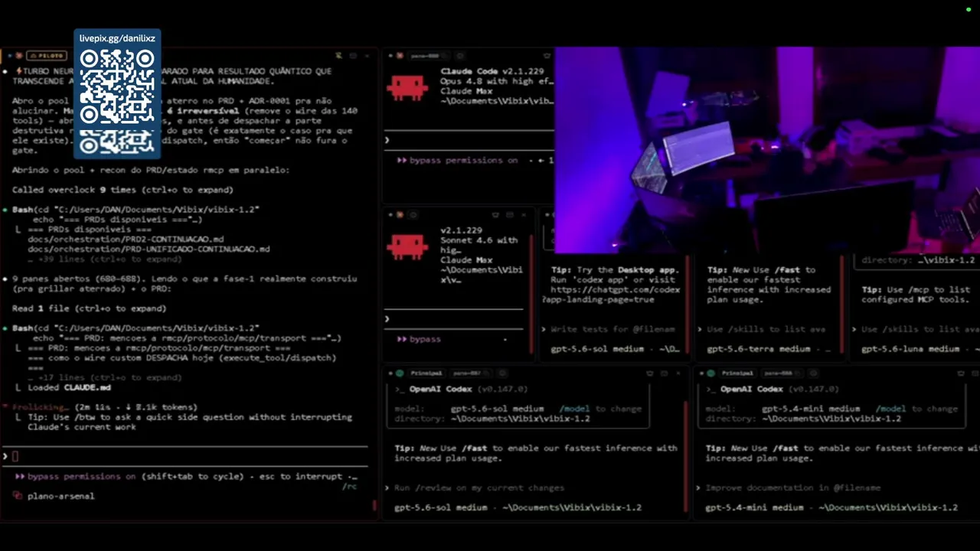Click green status dot in pane-688 header
Viewport: 980px width, 551px height.
coord(710,373)
